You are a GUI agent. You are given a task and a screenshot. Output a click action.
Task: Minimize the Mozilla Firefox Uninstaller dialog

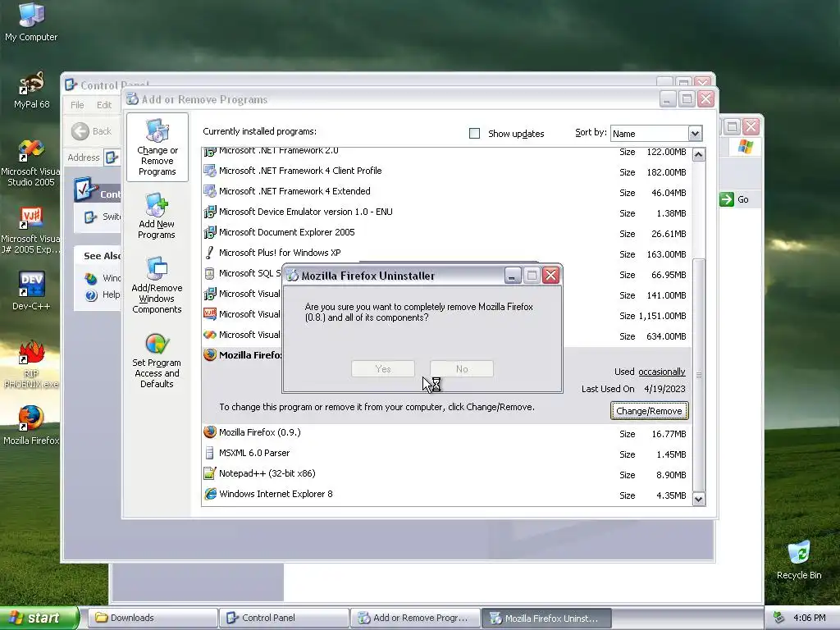tap(513, 276)
